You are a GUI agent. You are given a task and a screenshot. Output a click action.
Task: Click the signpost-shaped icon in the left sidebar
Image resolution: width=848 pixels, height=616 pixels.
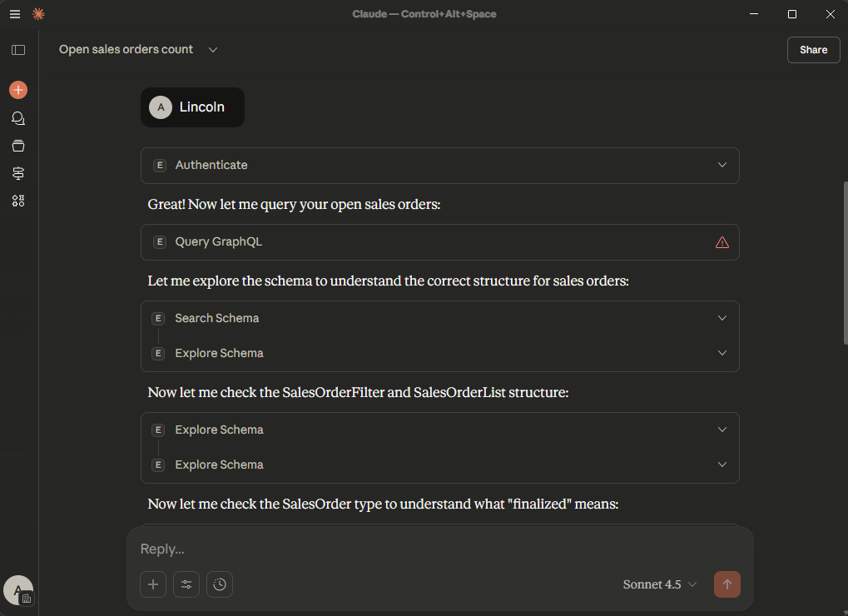18,174
